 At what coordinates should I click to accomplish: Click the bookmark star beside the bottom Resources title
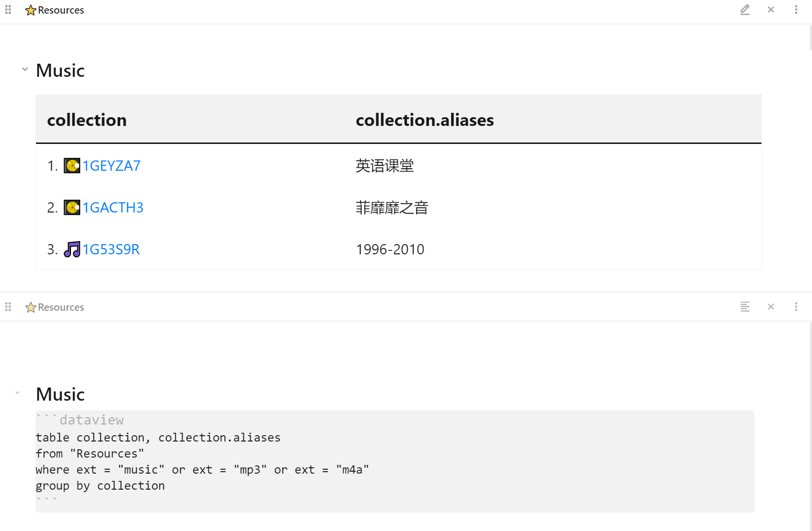point(31,307)
